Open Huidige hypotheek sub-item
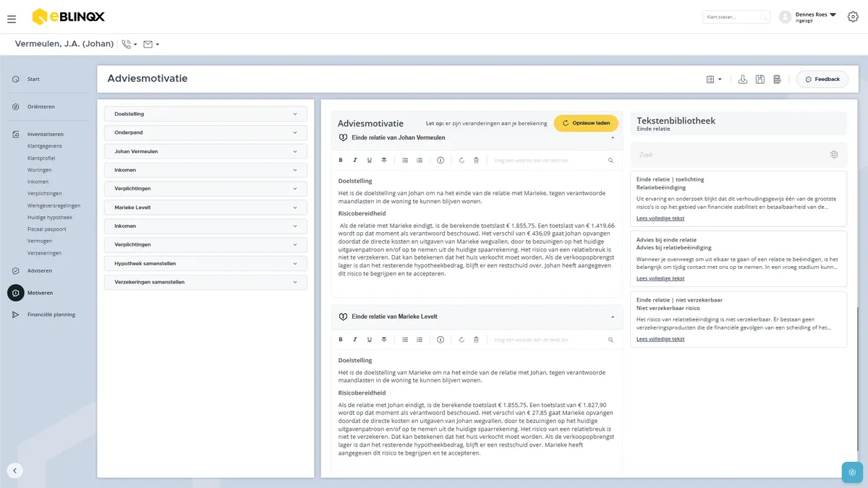Image resolution: width=868 pixels, height=488 pixels. (x=50, y=217)
